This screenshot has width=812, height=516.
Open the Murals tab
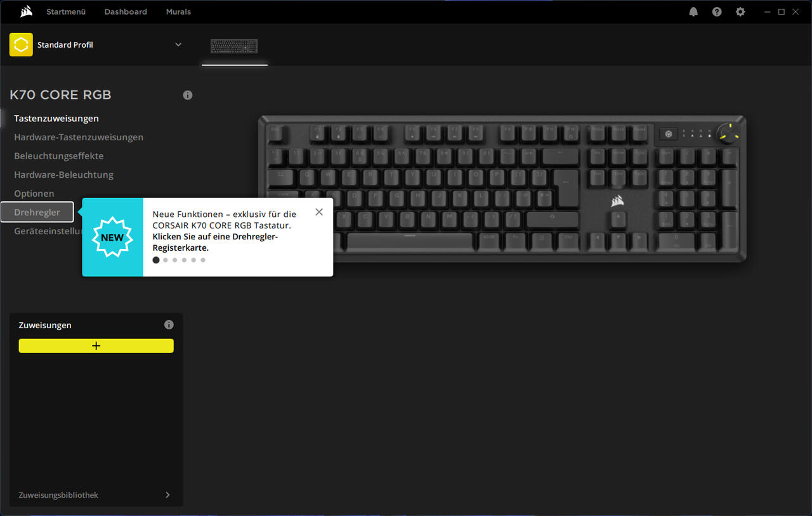[178, 11]
